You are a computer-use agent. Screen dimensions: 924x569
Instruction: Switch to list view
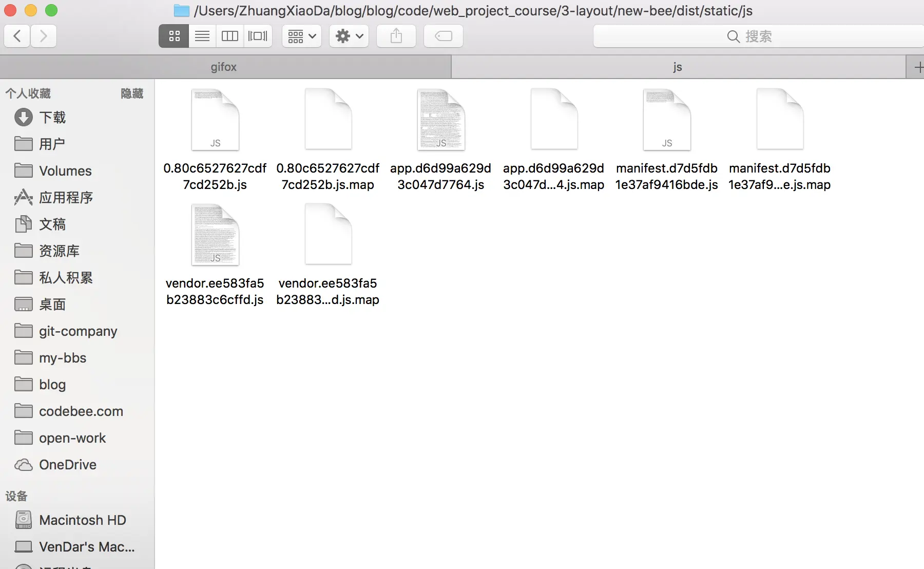click(202, 36)
